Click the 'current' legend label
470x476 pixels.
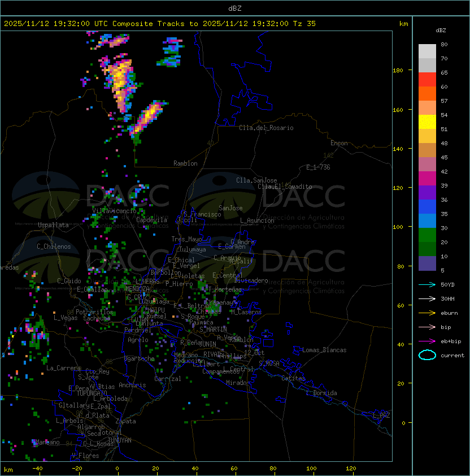click(452, 356)
